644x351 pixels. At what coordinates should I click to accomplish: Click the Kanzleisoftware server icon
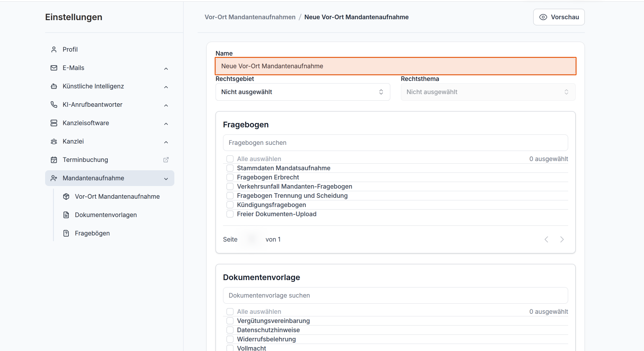54,123
